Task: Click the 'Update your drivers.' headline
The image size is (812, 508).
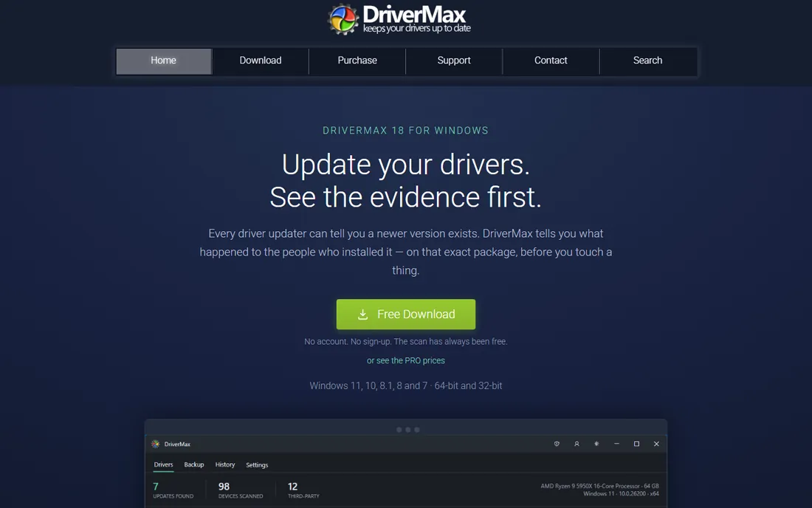Action: (405, 165)
